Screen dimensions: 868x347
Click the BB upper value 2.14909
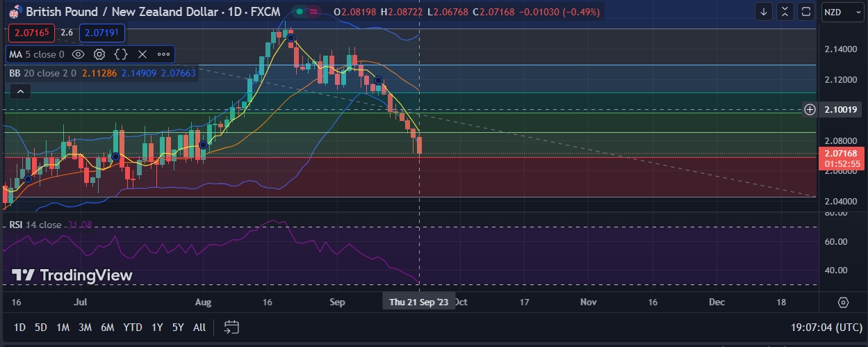[x=139, y=72]
